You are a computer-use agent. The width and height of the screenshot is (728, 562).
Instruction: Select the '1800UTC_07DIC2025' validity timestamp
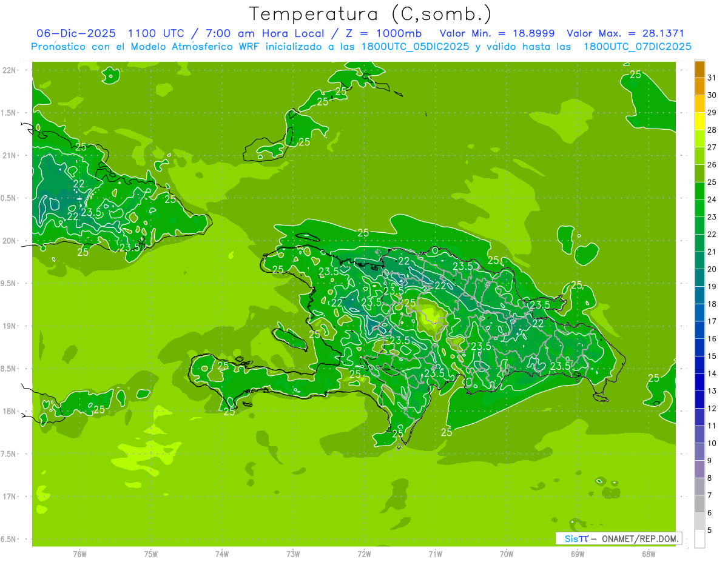[637, 47]
